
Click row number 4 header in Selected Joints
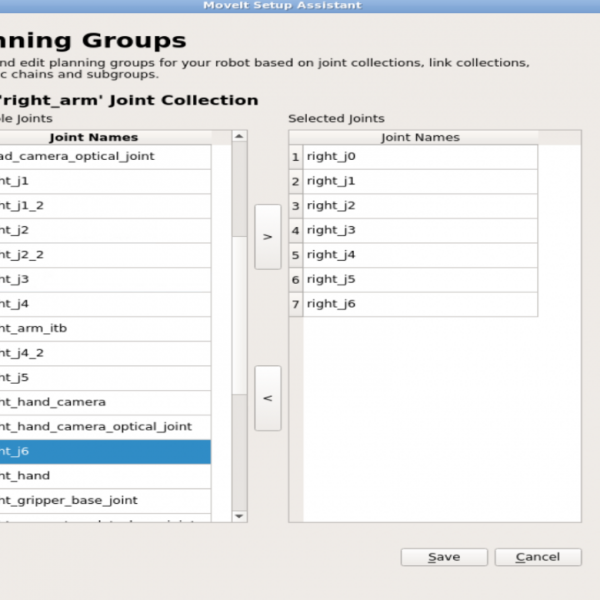(x=296, y=230)
